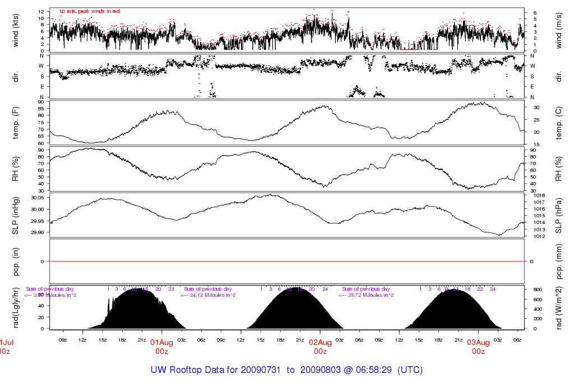The image size is (574, 392).
Task: Click the 'wind (m/s)' right axis label
Action: [x=558, y=30]
